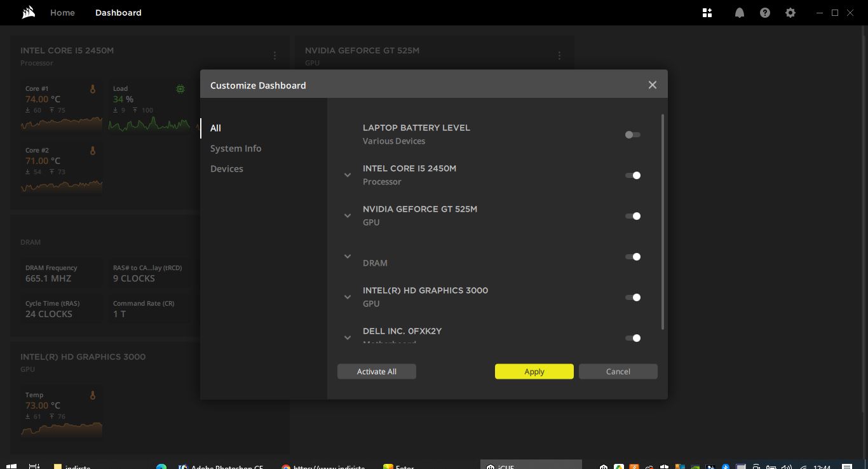Click 'LAPTOP BATTERY LEVEL' title text
The height and width of the screenshot is (469, 868).
tap(416, 128)
